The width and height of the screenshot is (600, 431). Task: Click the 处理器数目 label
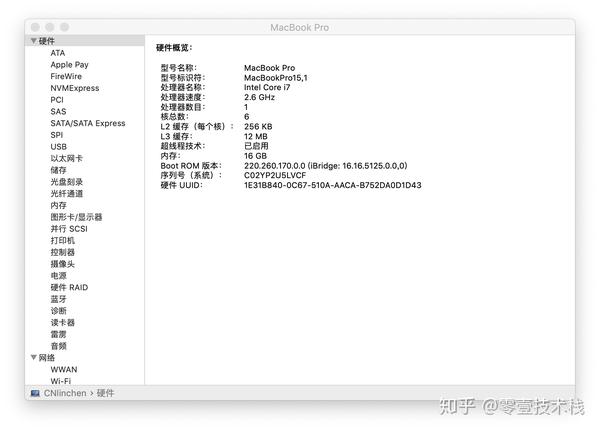183,107
